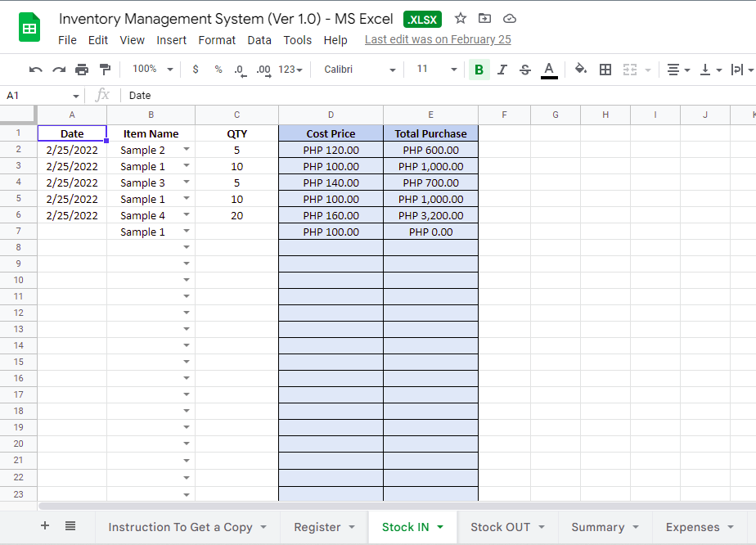Select row 12 header
756x545 pixels.
point(18,313)
